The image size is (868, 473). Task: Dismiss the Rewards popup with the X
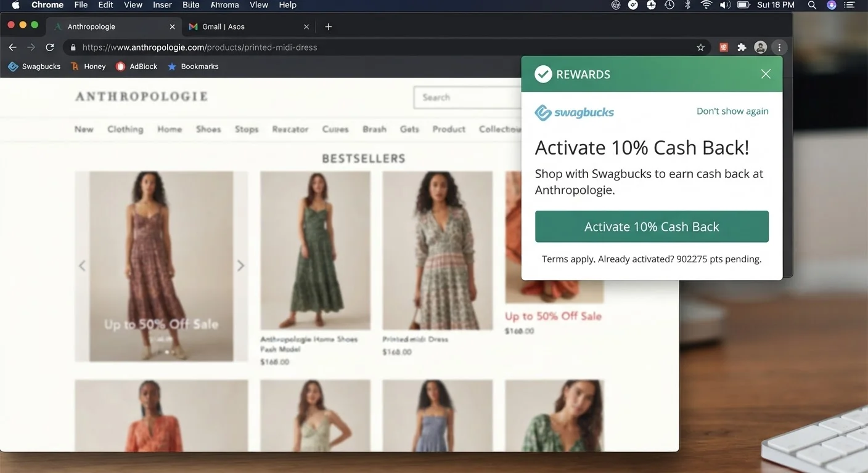pos(766,74)
